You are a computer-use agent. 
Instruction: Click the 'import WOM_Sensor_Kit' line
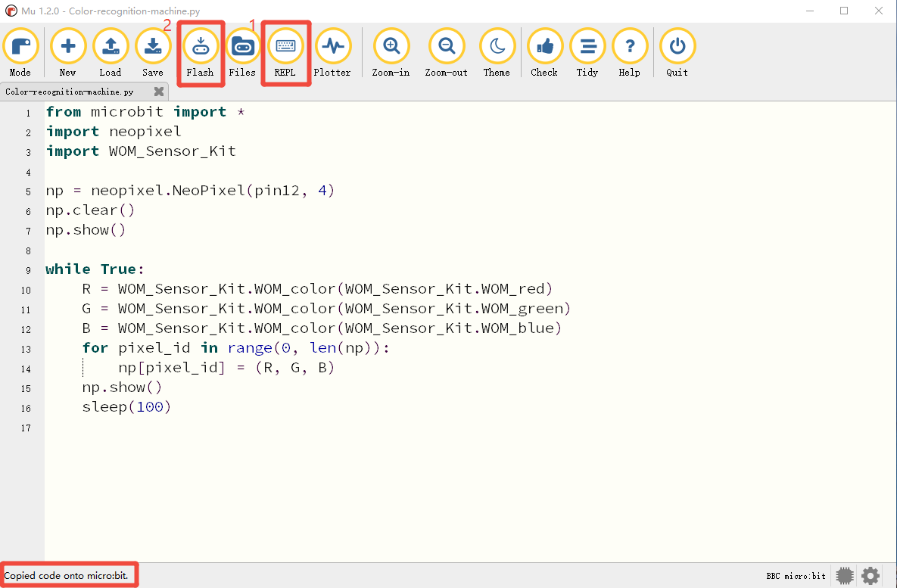click(x=141, y=151)
